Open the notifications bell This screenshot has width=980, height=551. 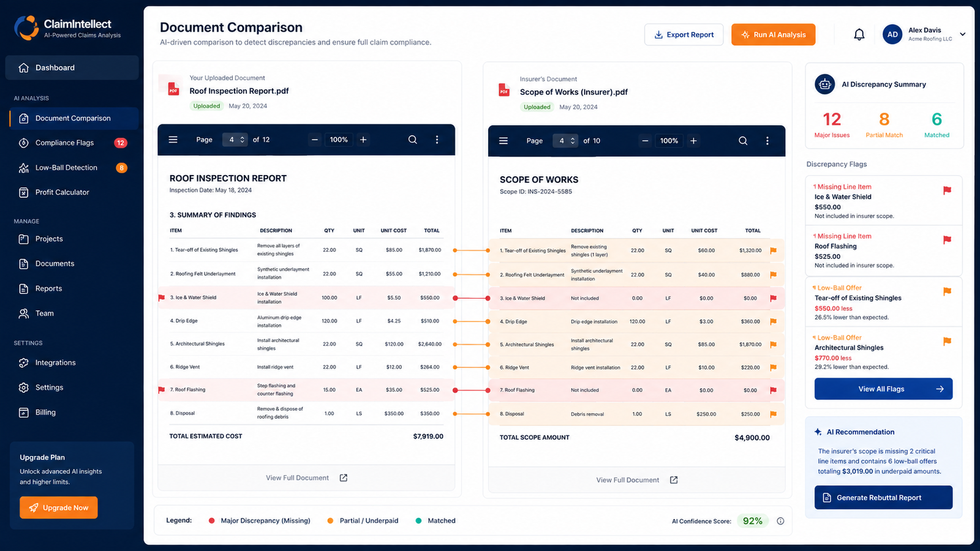(x=859, y=35)
